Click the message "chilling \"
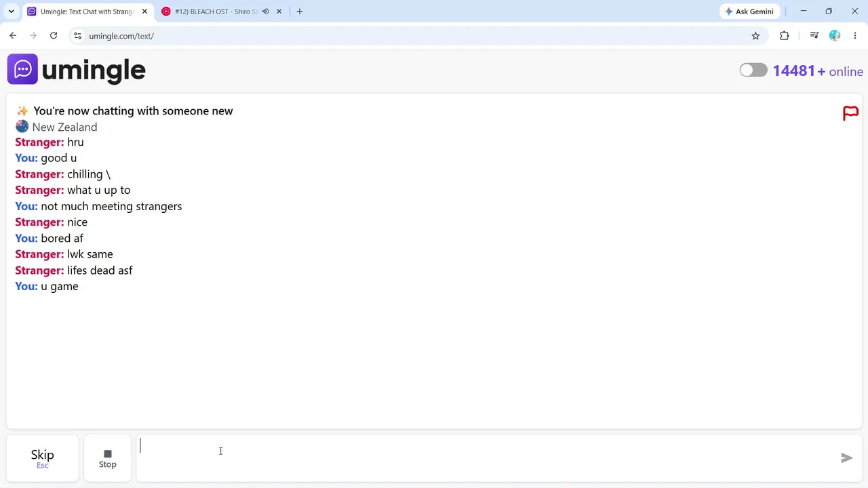The image size is (868, 488). click(x=88, y=174)
